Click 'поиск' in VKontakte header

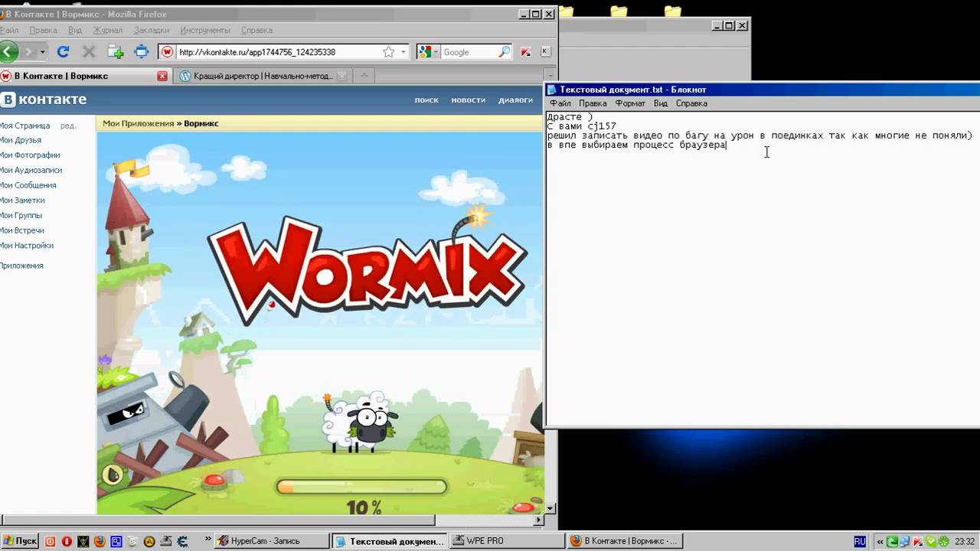click(426, 99)
